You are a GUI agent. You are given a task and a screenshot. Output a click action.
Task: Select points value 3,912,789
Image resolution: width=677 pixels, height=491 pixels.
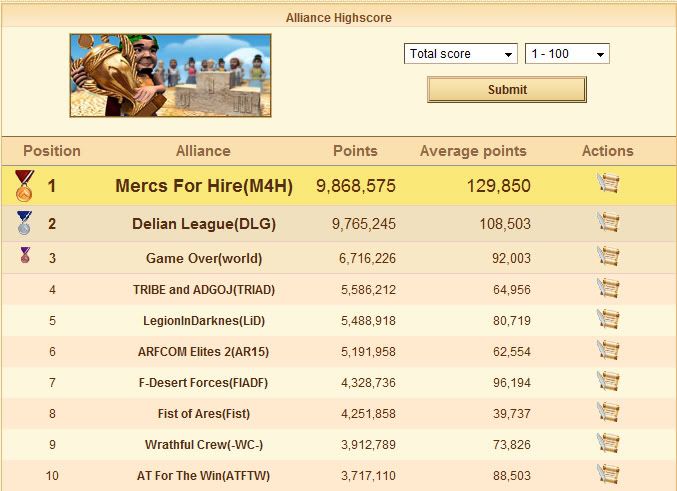coord(368,445)
